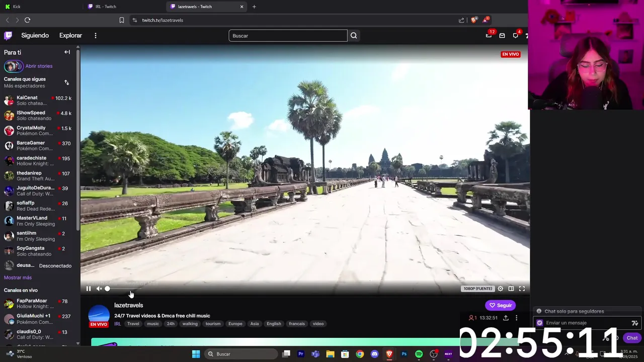
Task: Click the share stream icon
Action: [506, 318]
